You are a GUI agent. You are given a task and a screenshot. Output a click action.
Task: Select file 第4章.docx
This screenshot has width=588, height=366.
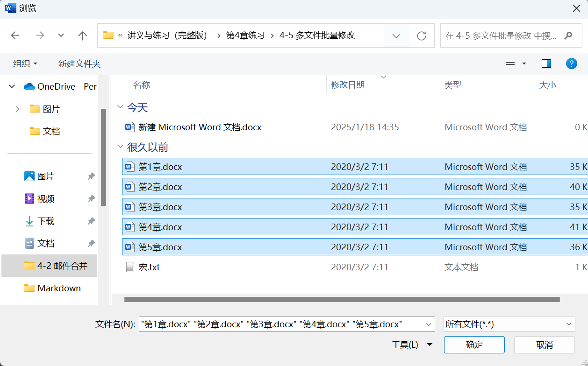pos(355,227)
